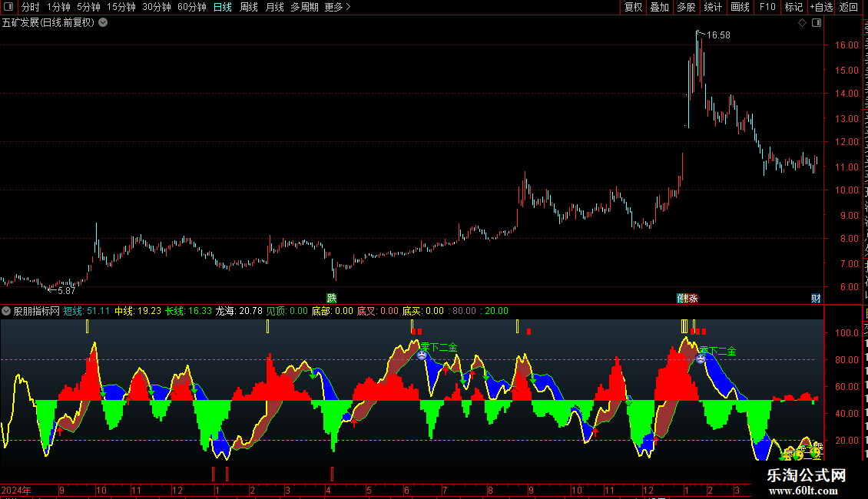Click the 16.00 price axis label
Viewport: 868px width, 499px height.
[847, 45]
